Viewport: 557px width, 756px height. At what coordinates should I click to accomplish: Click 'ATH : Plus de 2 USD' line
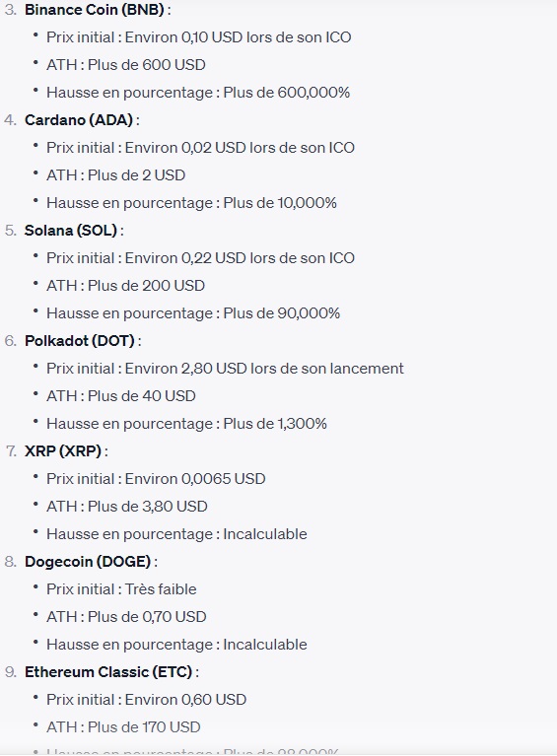(x=115, y=175)
